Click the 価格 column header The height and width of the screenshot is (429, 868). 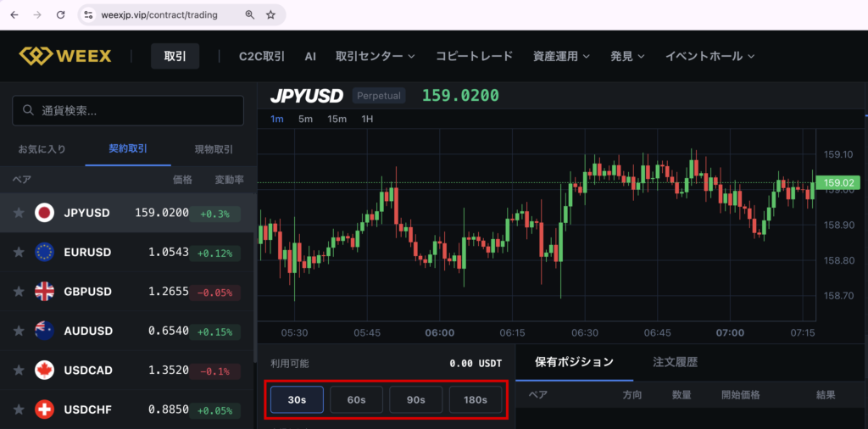coord(183,180)
